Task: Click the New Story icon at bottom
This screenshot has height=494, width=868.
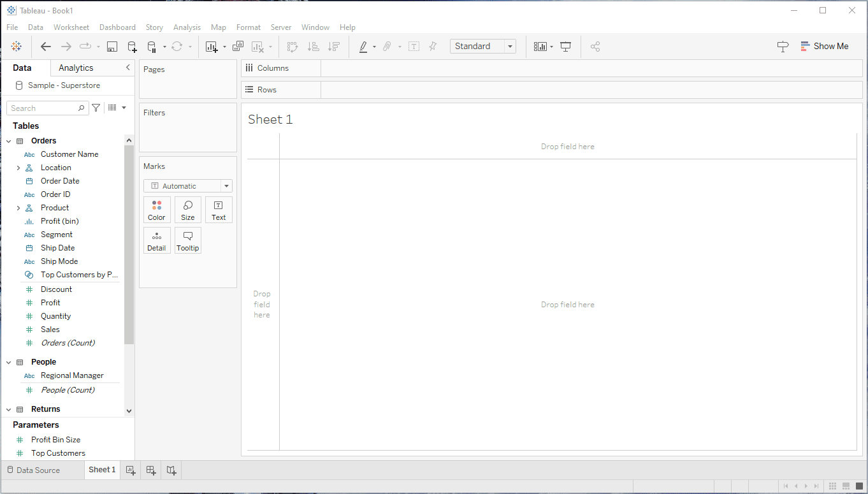Action: click(171, 470)
